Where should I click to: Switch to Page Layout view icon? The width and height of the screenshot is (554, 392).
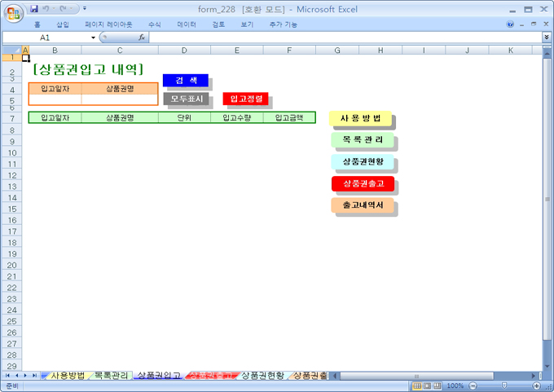click(427, 385)
